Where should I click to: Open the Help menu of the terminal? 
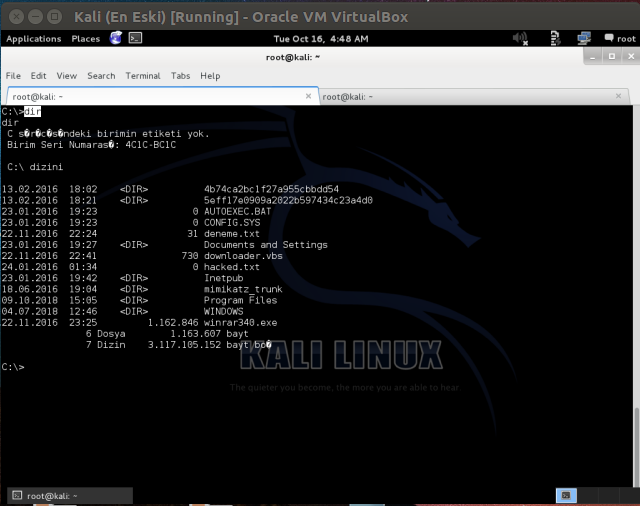[x=210, y=76]
